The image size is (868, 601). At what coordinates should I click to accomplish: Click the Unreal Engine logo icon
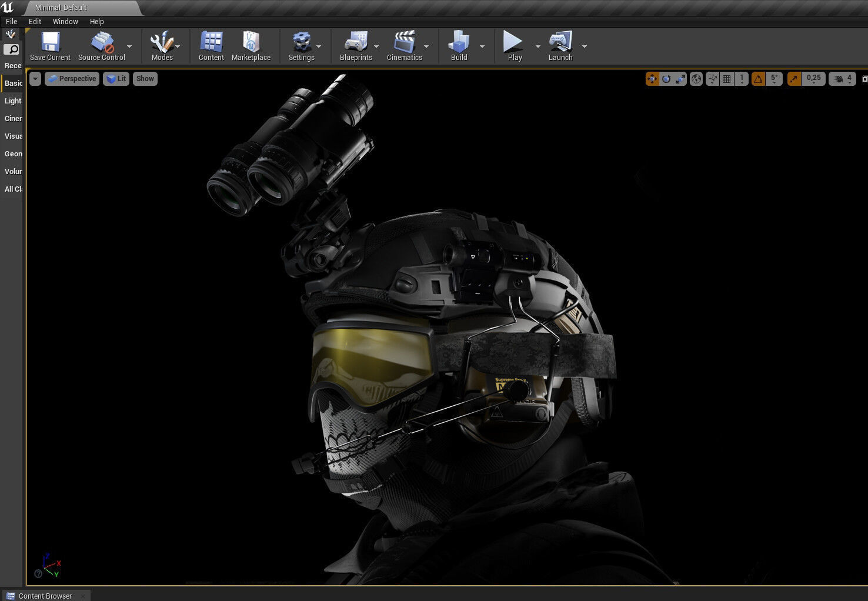pos(8,7)
